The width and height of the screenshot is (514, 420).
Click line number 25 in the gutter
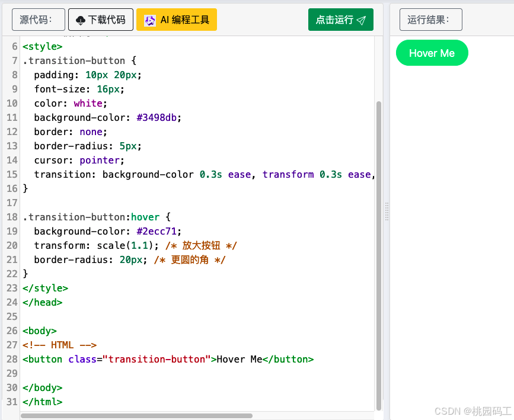12,316
